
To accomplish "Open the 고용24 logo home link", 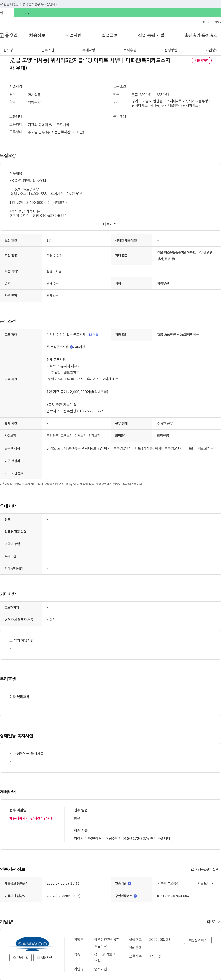I will click(8, 35).
